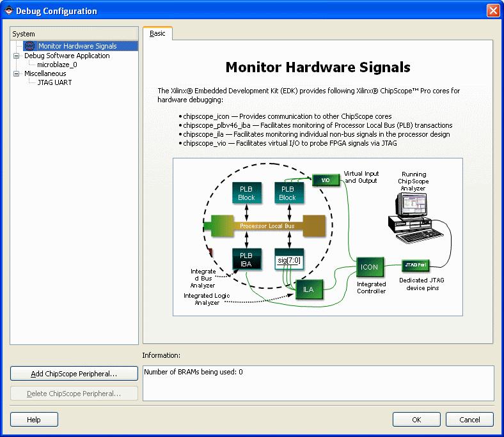Open Help for Debug Configuration
This screenshot has height=437, width=504.
(x=34, y=420)
